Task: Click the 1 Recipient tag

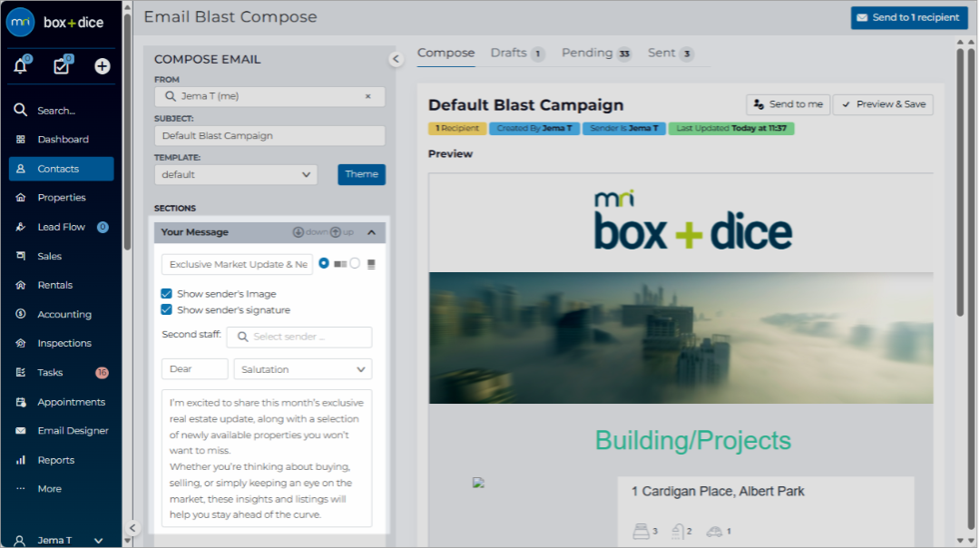Action: point(457,128)
